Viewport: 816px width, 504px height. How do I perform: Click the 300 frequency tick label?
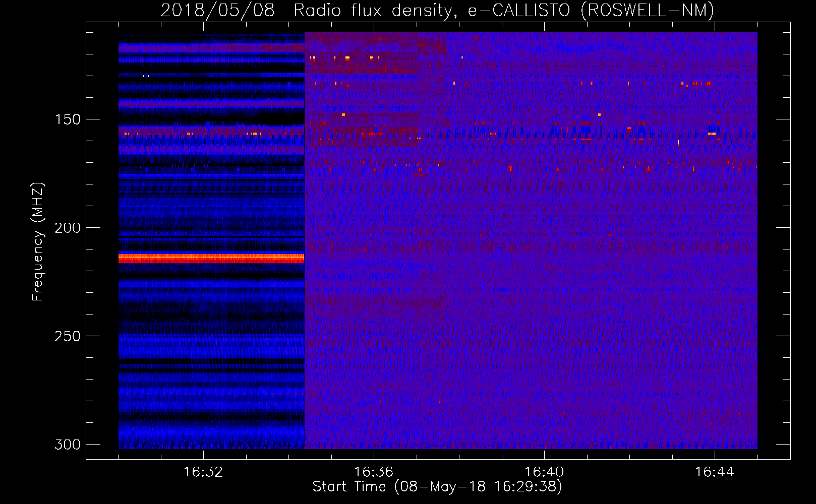click(68, 445)
